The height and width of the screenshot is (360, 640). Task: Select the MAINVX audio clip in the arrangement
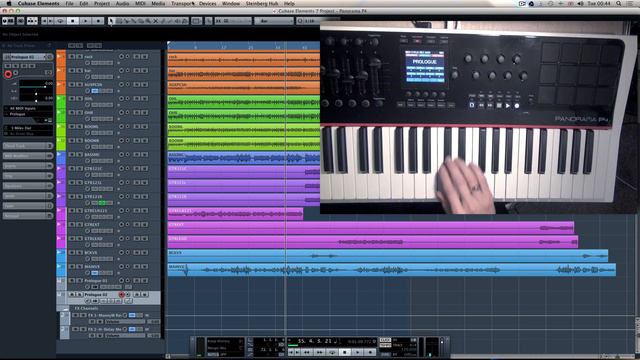click(392, 270)
